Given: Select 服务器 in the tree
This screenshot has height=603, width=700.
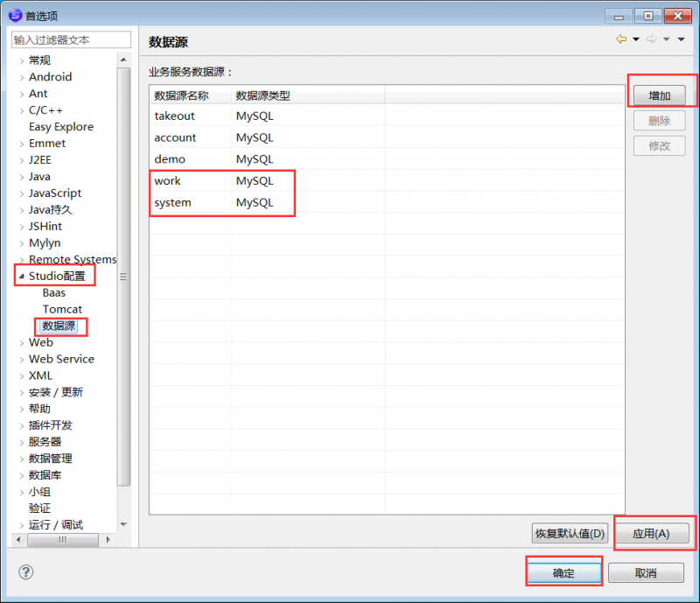Looking at the screenshot, I should (45, 442).
